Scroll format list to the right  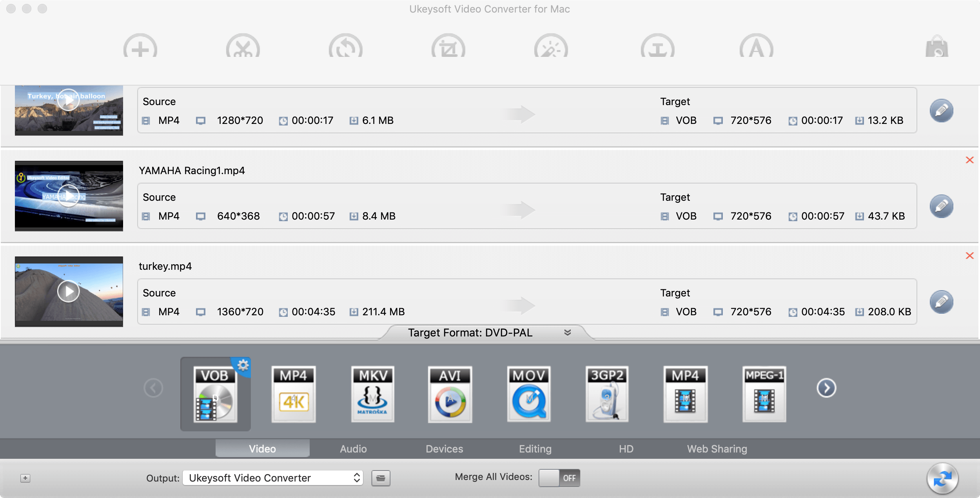point(826,389)
